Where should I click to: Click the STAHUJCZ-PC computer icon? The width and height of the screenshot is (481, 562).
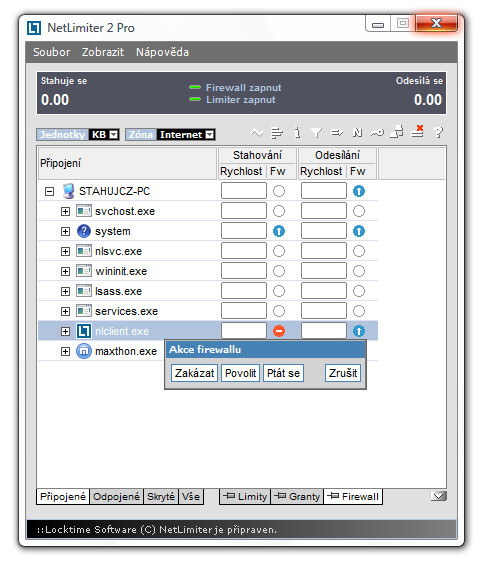68,191
